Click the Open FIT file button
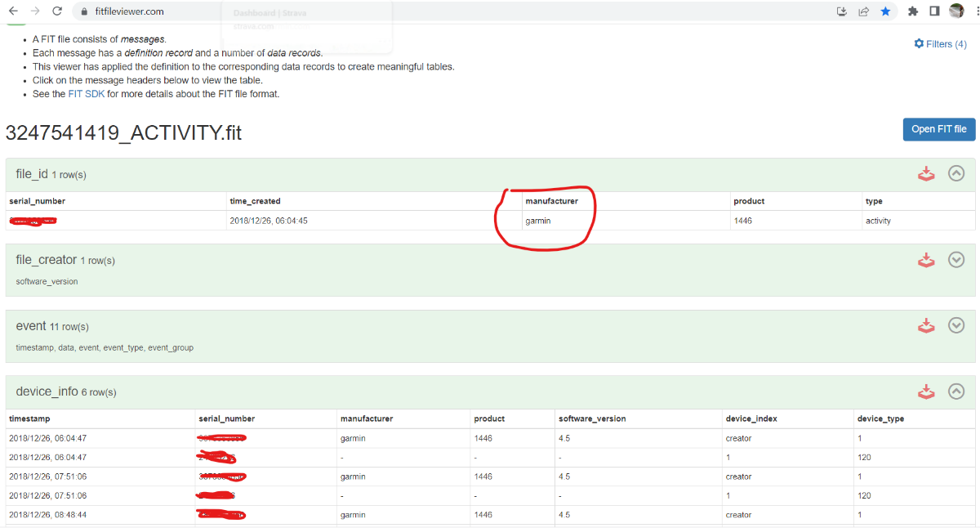This screenshot has height=528, width=980. [938, 129]
